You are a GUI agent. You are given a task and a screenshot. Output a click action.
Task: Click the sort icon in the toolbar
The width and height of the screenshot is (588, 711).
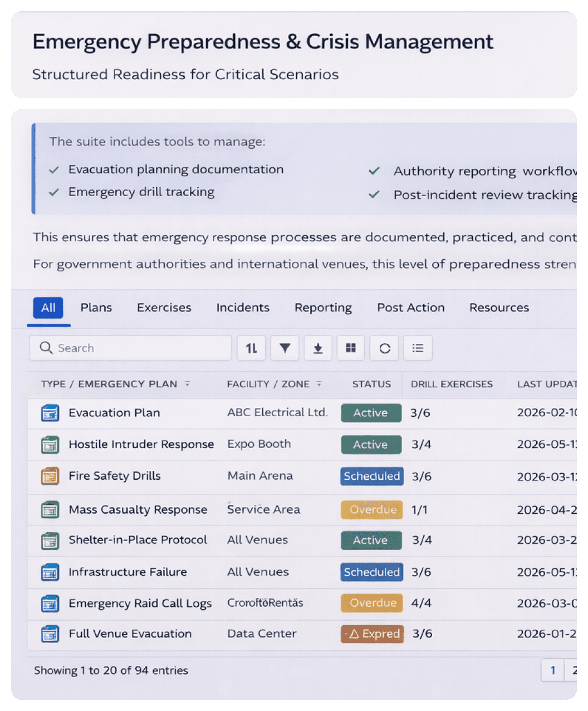coord(251,348)
